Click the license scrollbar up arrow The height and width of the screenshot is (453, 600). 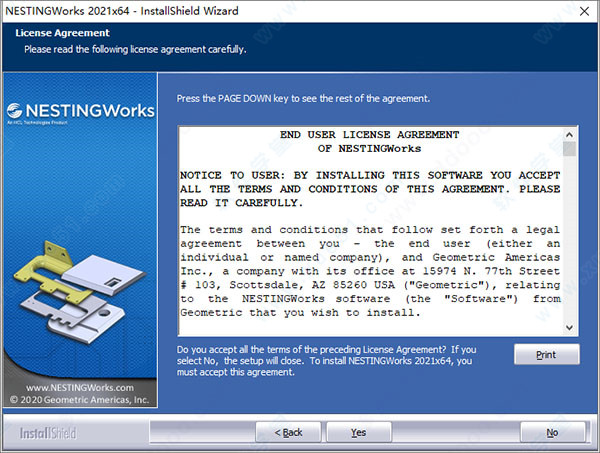[x=569, y=133]
